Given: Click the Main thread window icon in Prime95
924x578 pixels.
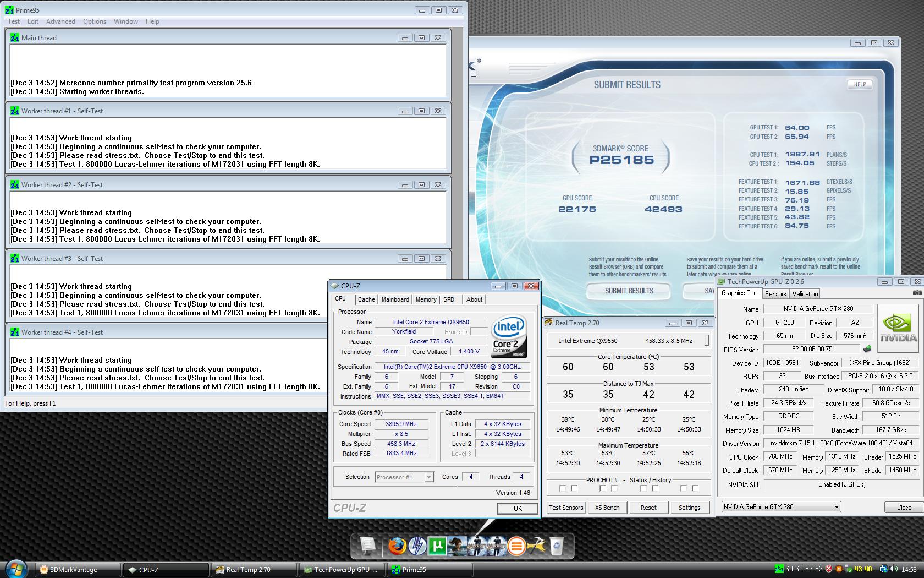Looking at the screenshot, I should point(15,37).
